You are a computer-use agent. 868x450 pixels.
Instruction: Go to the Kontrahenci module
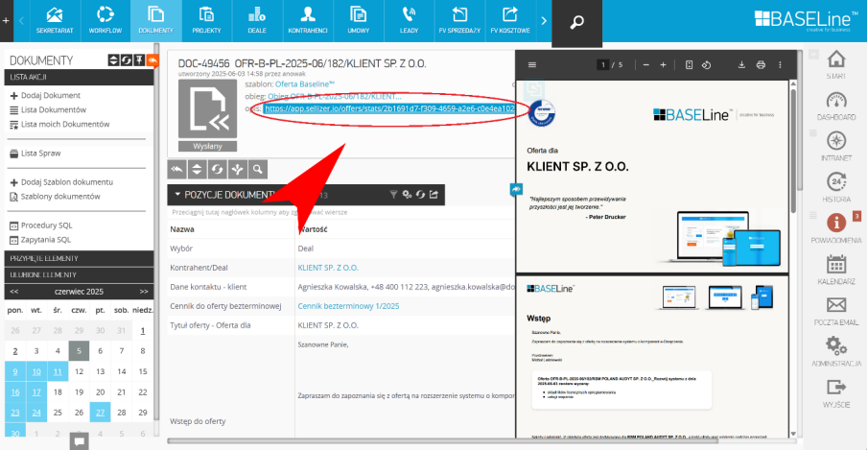pyautogui.click(x=308, y=18)
